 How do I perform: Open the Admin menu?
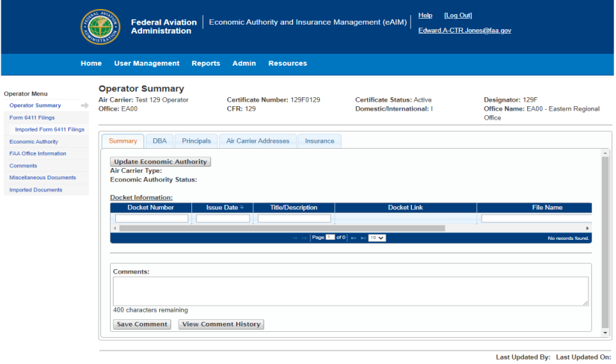244,64
